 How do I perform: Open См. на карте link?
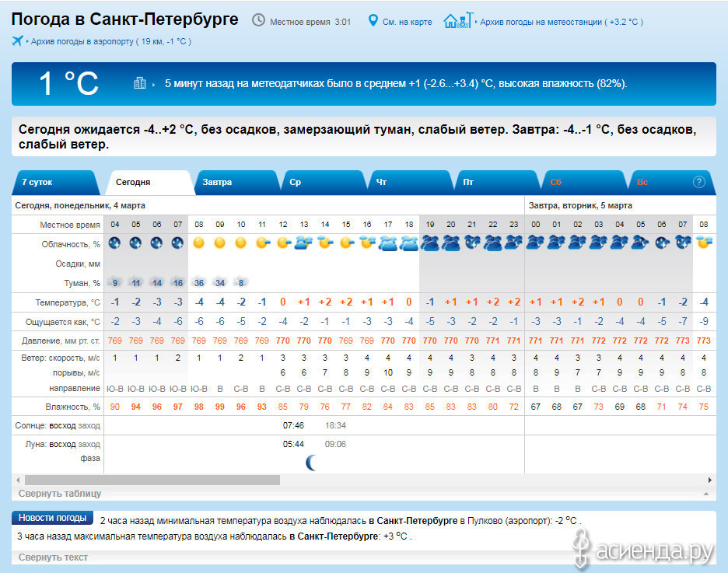pyautogui.click(x=408, y=22)
